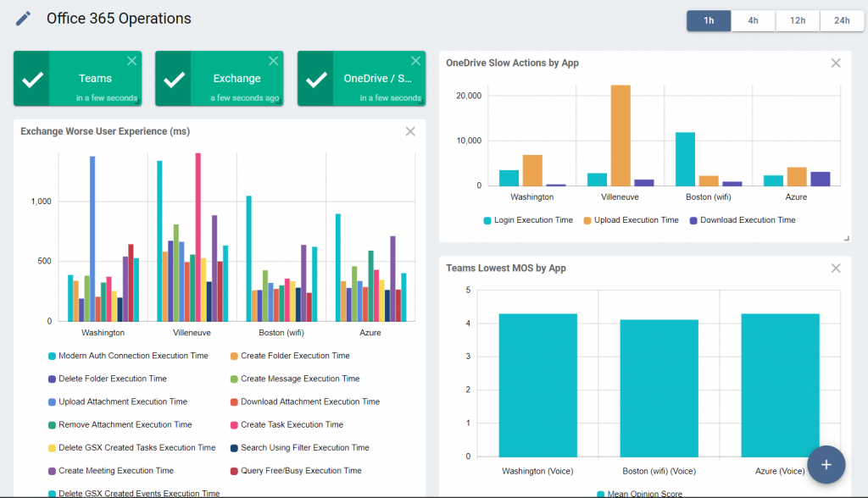
Task: Toggle Mean Opinion Score legend entry
Action: click(x=640, y=494)
